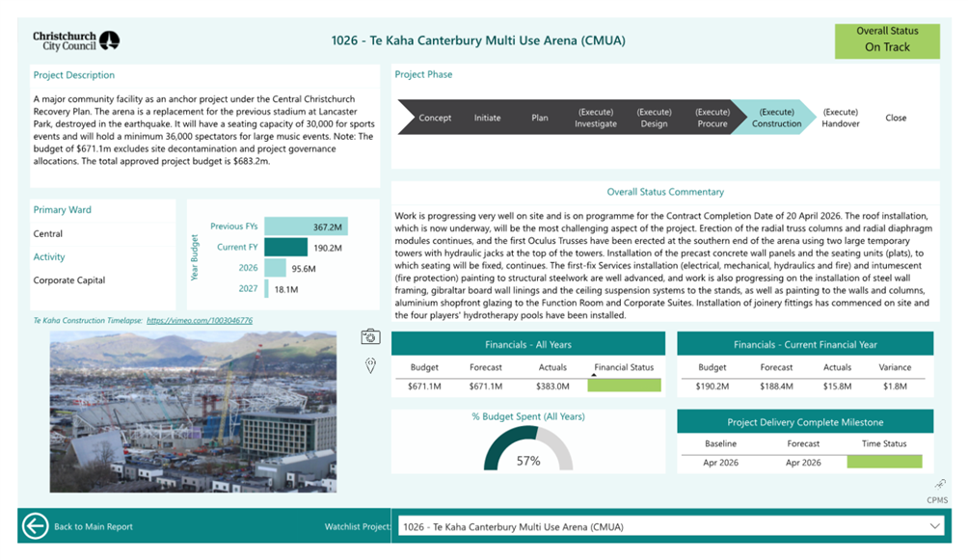Viewport: 968px width, 560px height.
Task: Click the Project Delivery Complete Milestone header
Action: click(x=805, y=422)
